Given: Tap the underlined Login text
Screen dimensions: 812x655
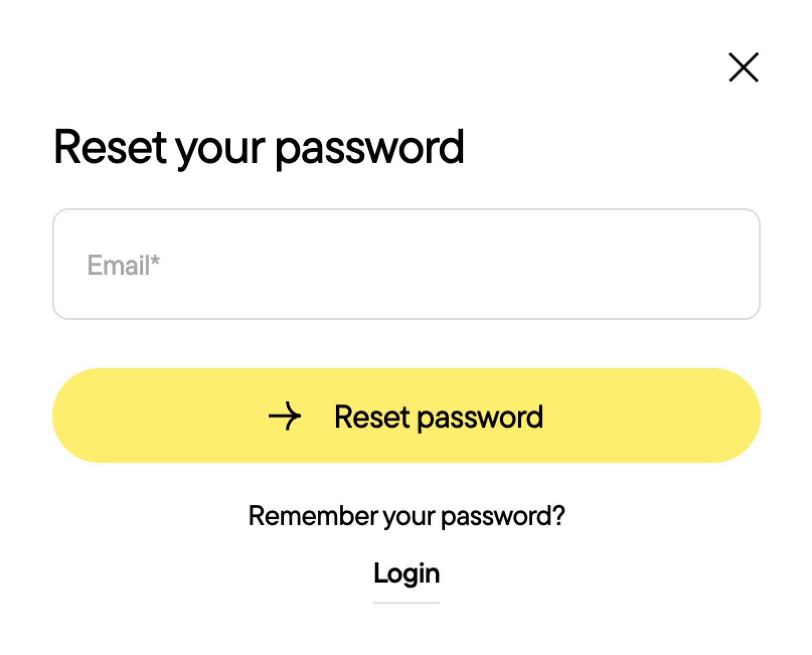Looking at the screenshot, I should 407,574.
